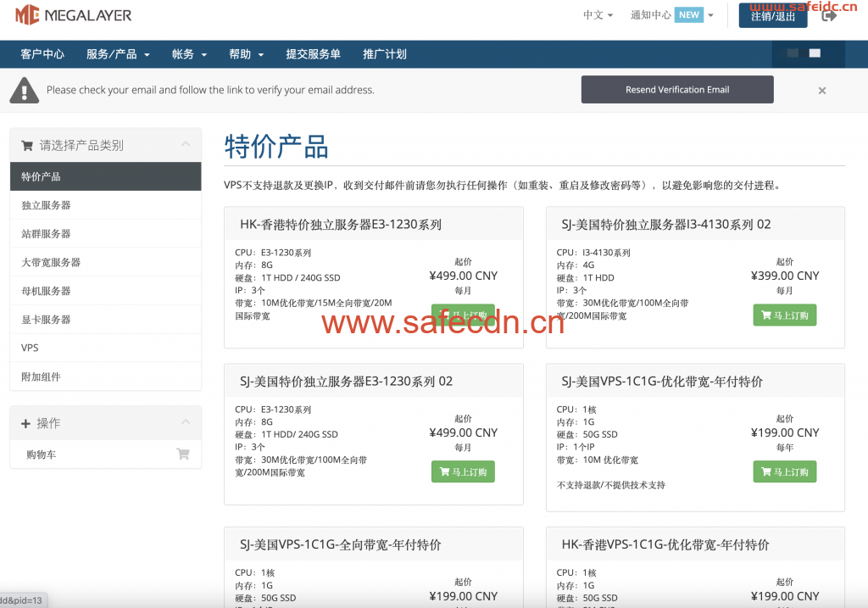Order SJ-美国特价独立服务器E3-1230系列 02
Viewport: 868px width, 608px height.
tap(463, 471)
